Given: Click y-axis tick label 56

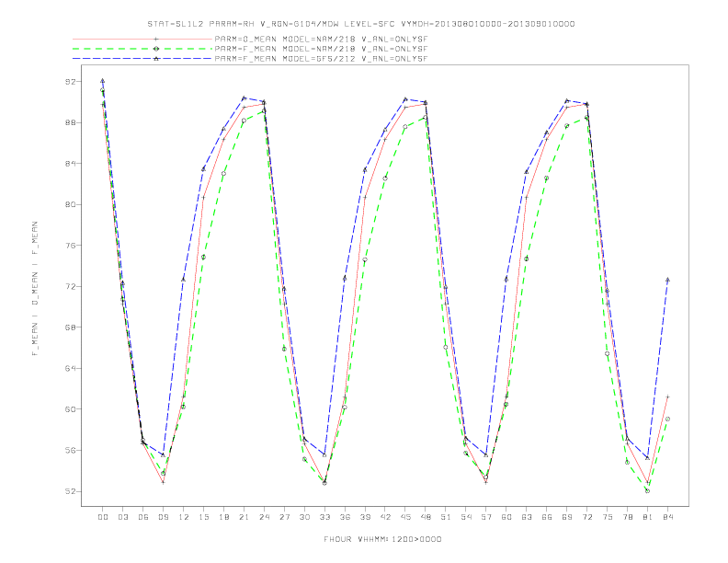Looking at the screenshot, I should (x=71, y=450).
